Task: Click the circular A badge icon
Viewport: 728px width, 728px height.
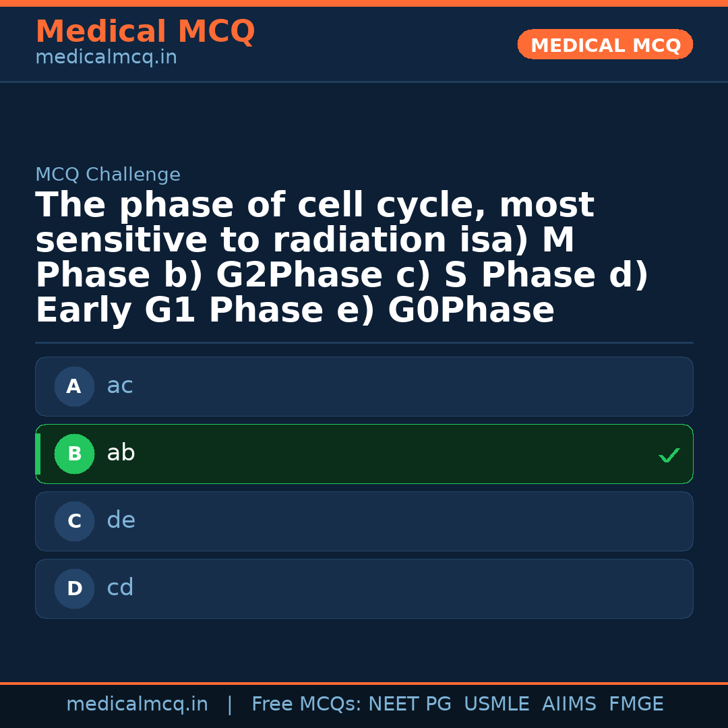Action: 74,386
